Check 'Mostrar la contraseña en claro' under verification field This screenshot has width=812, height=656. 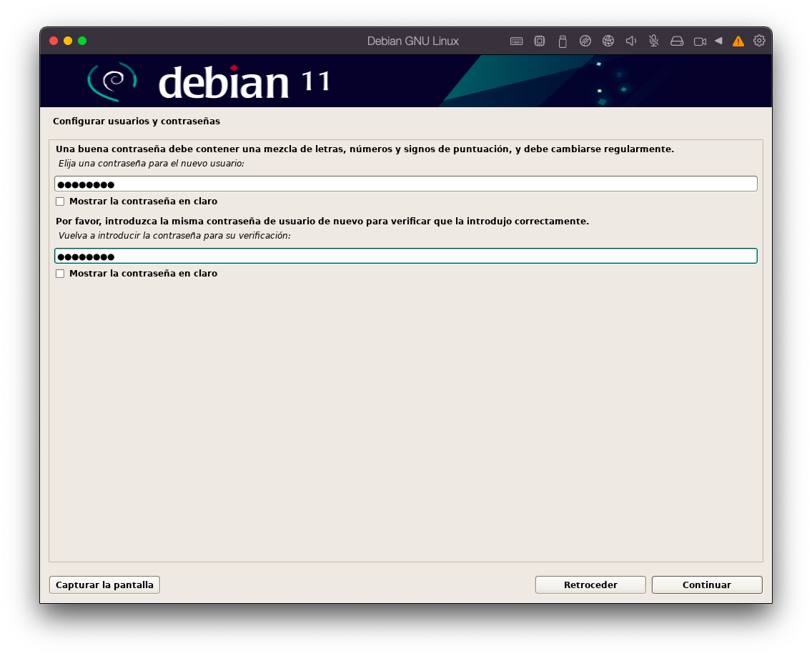coord(60,274)
